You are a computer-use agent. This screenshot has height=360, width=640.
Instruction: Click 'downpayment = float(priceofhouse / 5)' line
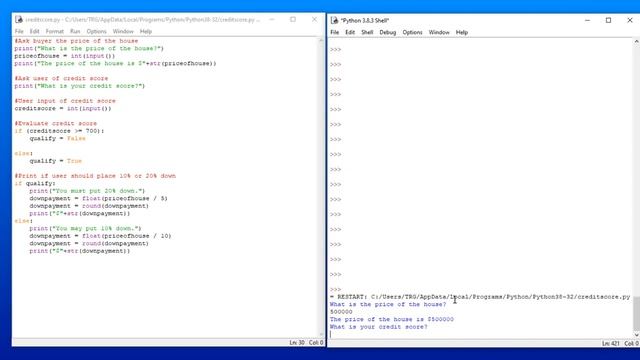[98, 198]
